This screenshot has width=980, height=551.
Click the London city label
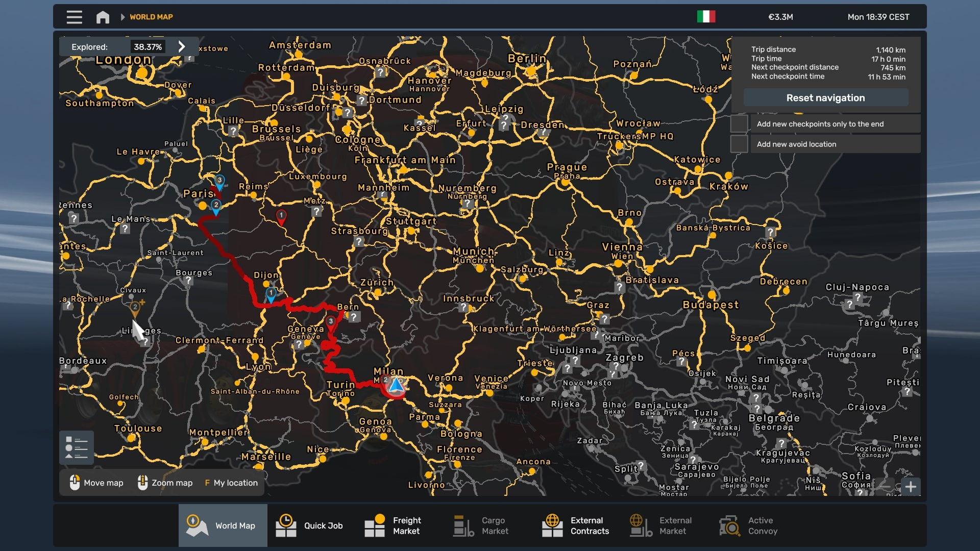point(124,60)
